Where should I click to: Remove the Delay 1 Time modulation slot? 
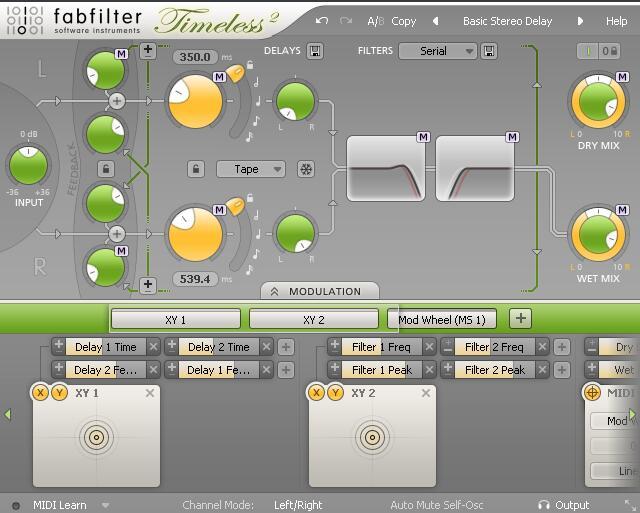coord(153,347)
